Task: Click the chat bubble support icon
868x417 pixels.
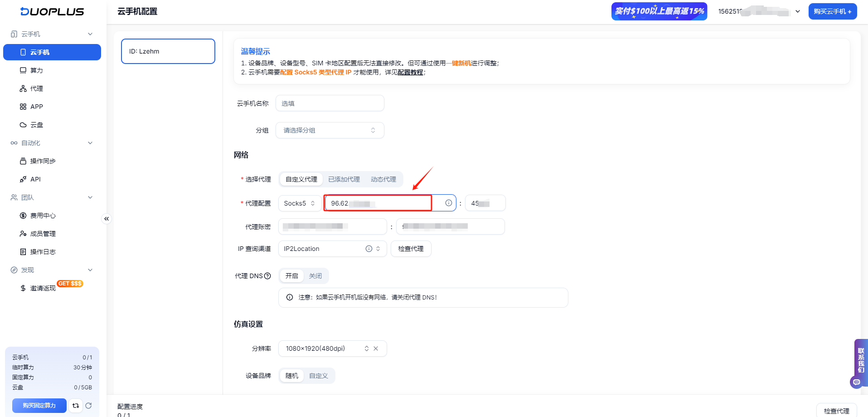Action: click(856, 382)
